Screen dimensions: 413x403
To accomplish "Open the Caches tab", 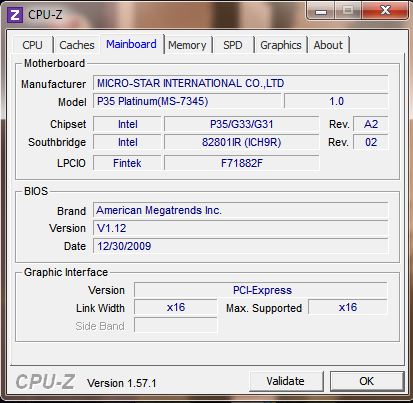I will (77, 45).
